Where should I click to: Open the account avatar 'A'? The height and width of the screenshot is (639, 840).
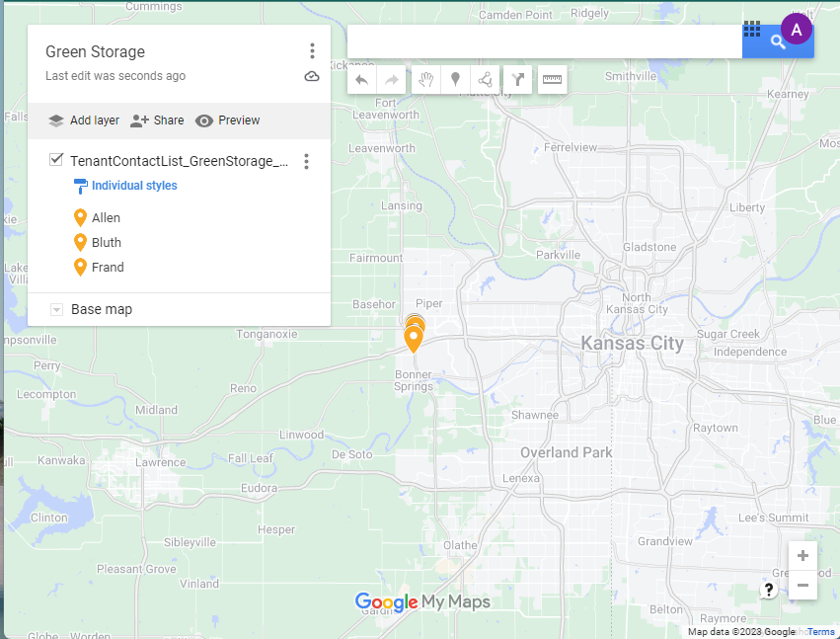point(796,29)
